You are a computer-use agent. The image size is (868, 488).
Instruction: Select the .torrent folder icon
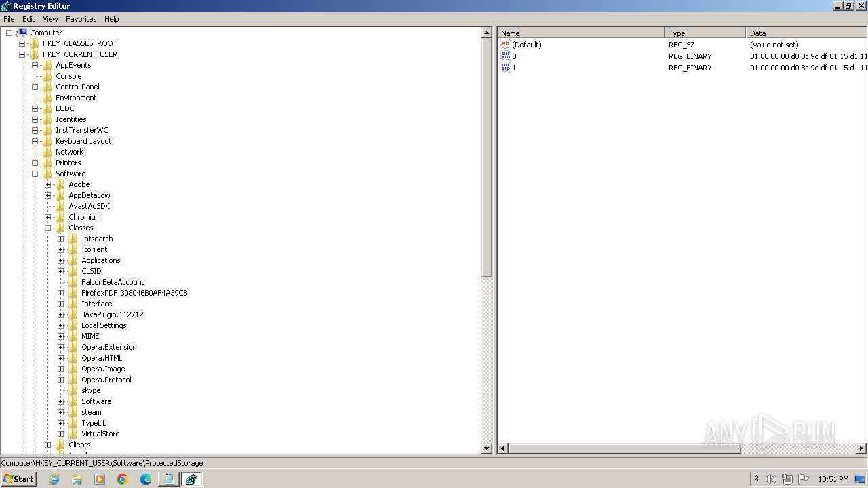[x=73, y=249]
